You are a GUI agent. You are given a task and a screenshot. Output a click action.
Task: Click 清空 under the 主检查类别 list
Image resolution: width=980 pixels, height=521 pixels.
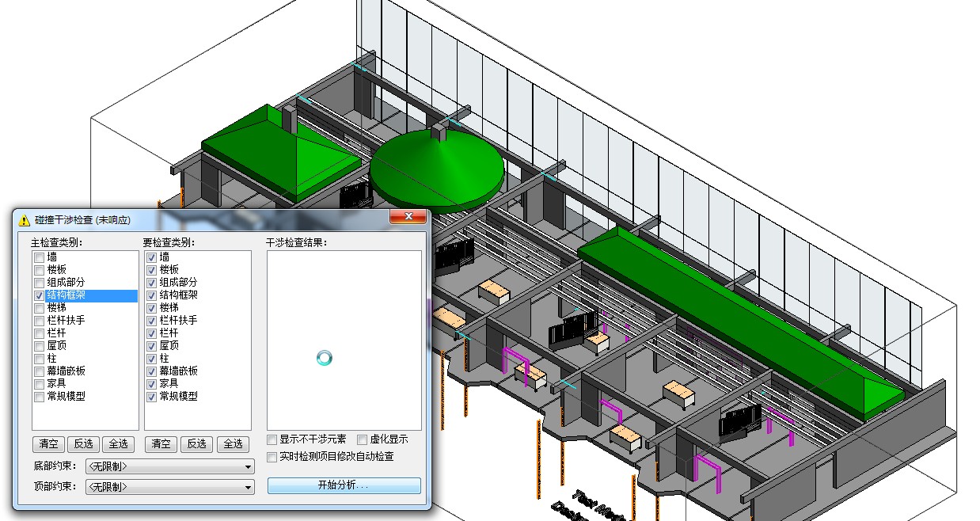pos(48,444)
